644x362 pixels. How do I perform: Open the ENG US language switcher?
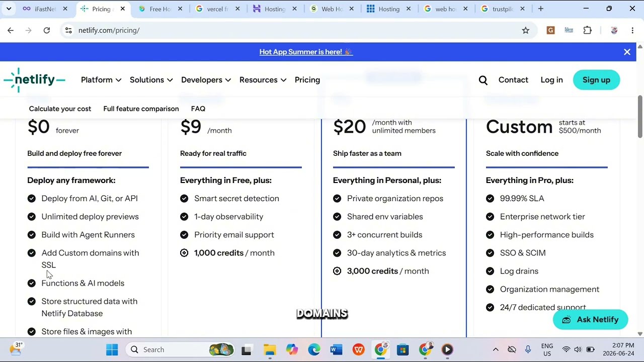[546, 349]
